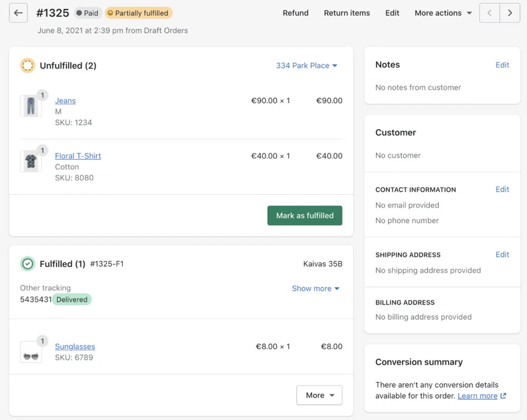The width and height of the screenshot is (527, 420).
Task: Open the More dropdown in Fulfilled card
Action: point(319,395)
